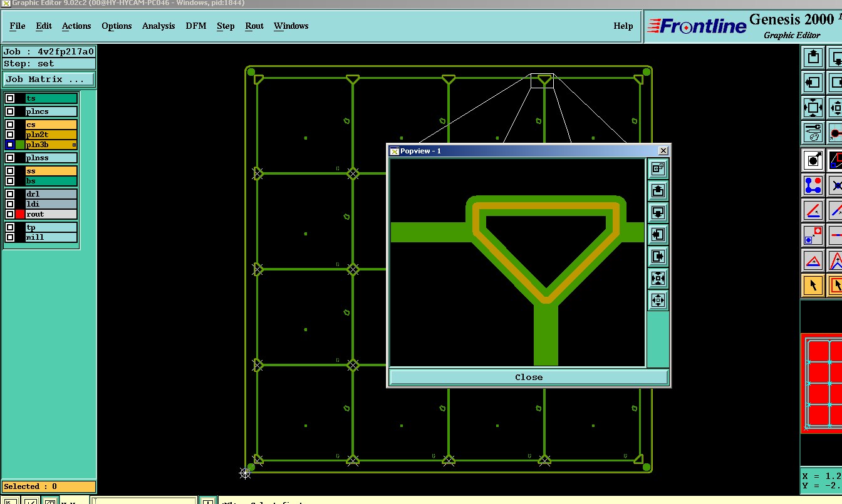Select the mill layer name
This screenshot has width=842, height=504.
point(51,237)
